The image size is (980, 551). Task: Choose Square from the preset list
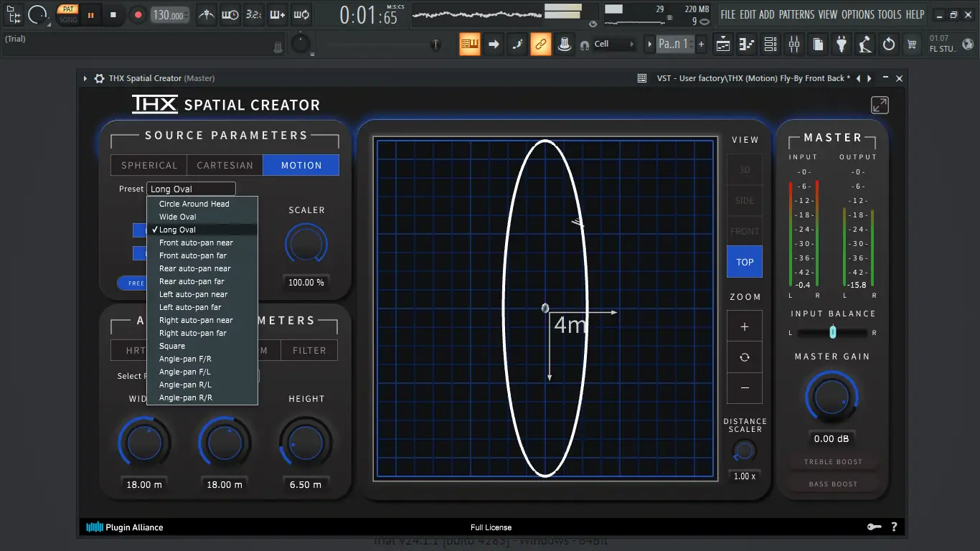pyautogui.click(x=172, y=346)
